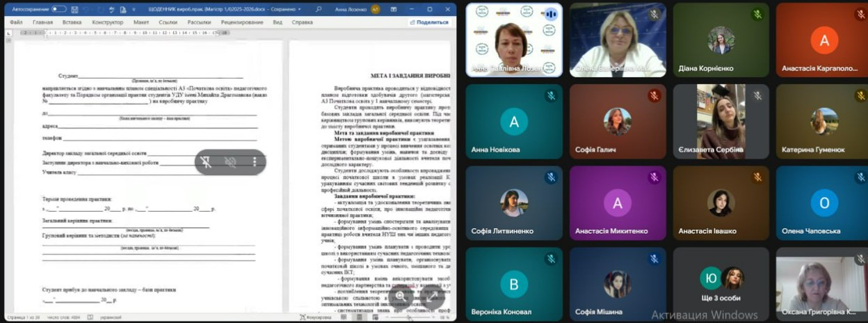The image size is (868, 323).
Task: Open three-dot more options on presentation overlay
Action: pyautogui.click(x=255, y=161)
